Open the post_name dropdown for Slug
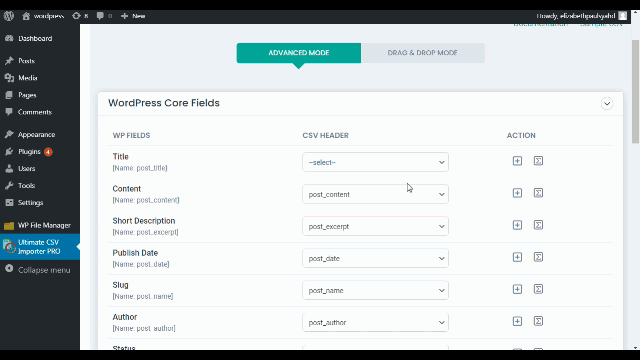640x360 pixels. pos(376,290)
